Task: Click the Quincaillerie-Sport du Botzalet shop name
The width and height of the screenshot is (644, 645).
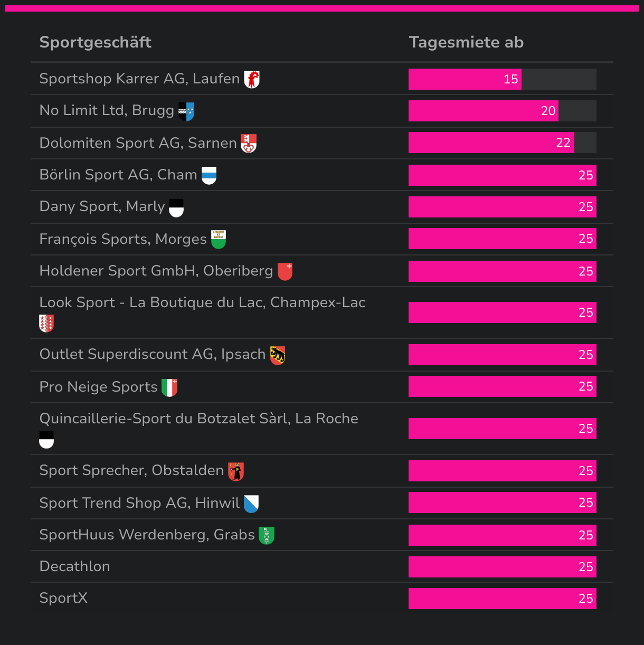Action: coord(199,419)
